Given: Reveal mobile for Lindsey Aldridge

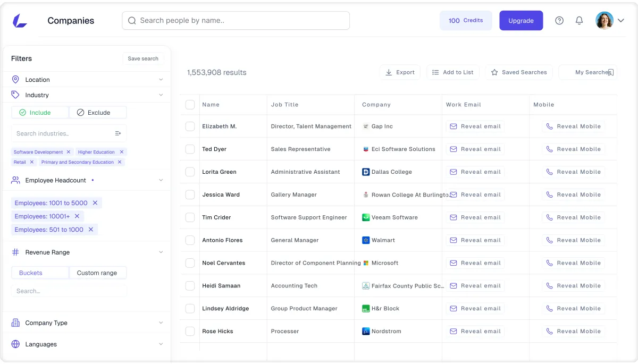Looking at the screenshot, I should [574, 309].
